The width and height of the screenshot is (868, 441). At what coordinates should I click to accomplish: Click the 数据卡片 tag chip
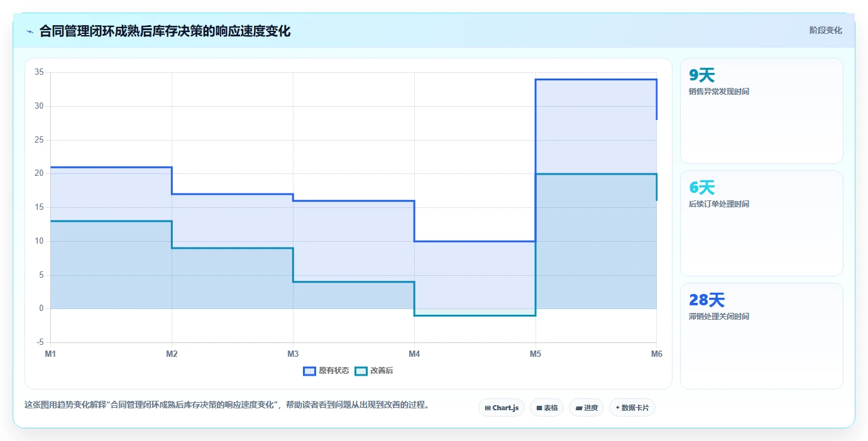pyautogui.click(x=632, y=408)
